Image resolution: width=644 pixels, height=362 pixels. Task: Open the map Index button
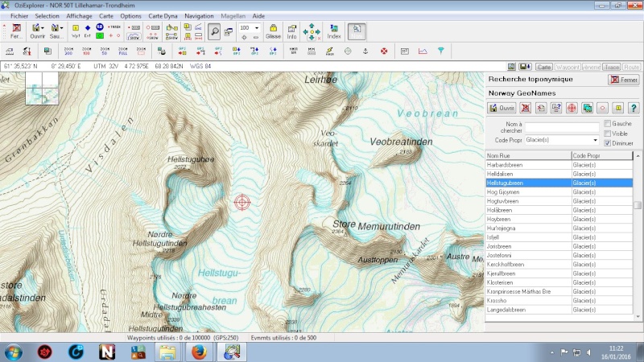coord(334,31)
